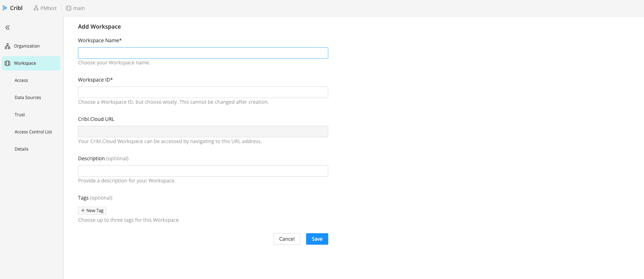Select the main workspace breadcrumb text

[79, 8]
